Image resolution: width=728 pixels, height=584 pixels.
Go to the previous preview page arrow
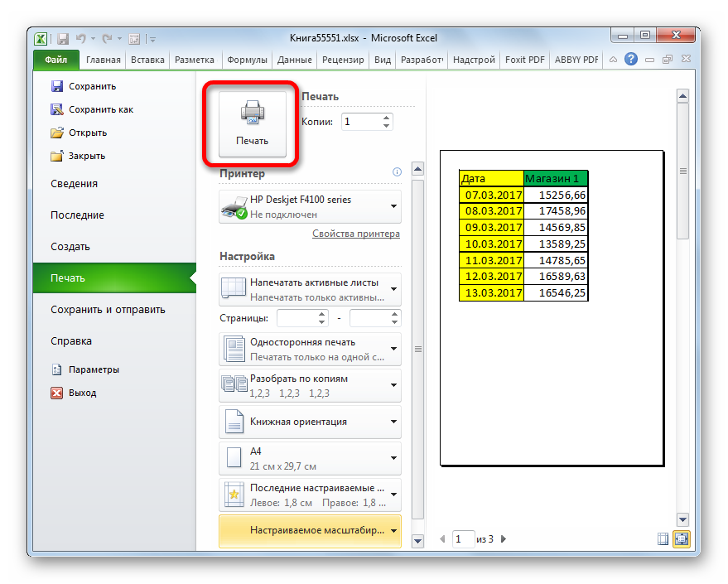442,539
